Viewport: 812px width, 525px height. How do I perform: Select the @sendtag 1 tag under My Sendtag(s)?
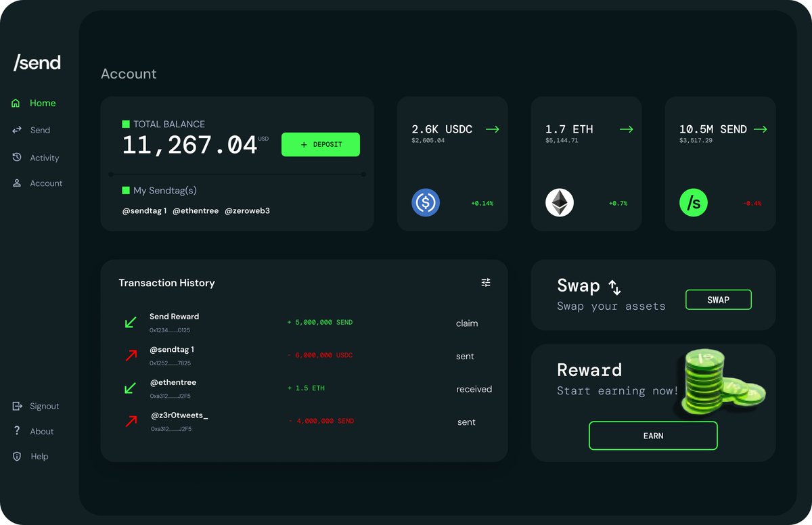144,211
